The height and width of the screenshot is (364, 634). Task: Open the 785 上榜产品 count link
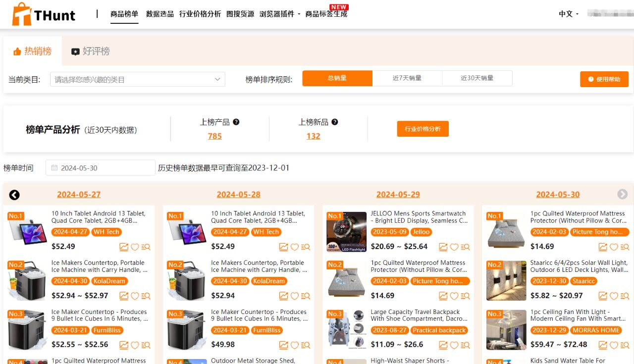coord(215,136)
